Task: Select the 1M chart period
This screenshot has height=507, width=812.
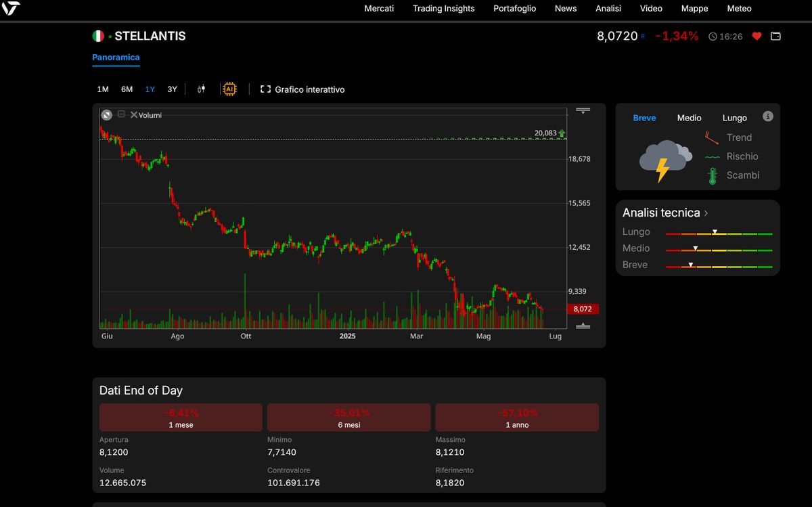Action: point(103,89)
